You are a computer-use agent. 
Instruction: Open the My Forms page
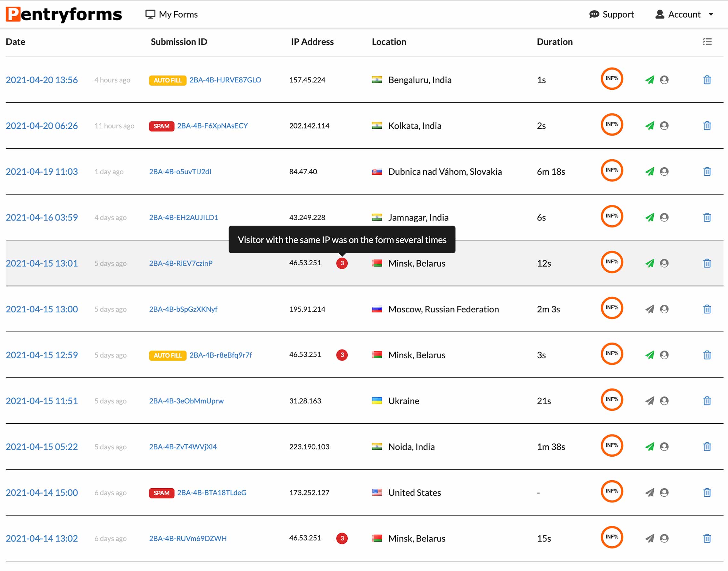172,14
